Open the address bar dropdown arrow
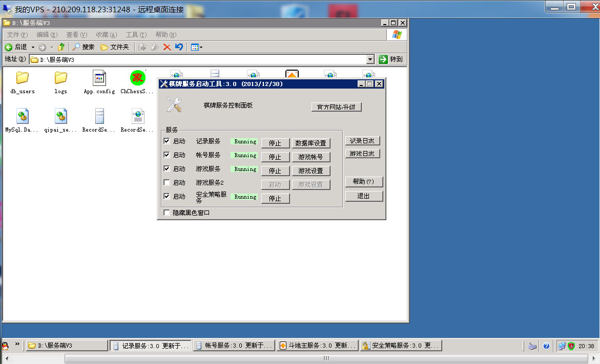The height and width of the screenshot is (364, 600). (x=370, y=59)
